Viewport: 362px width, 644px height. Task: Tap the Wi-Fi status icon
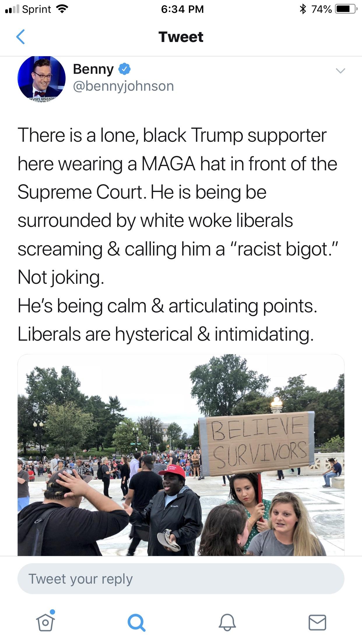click(61, 9)
